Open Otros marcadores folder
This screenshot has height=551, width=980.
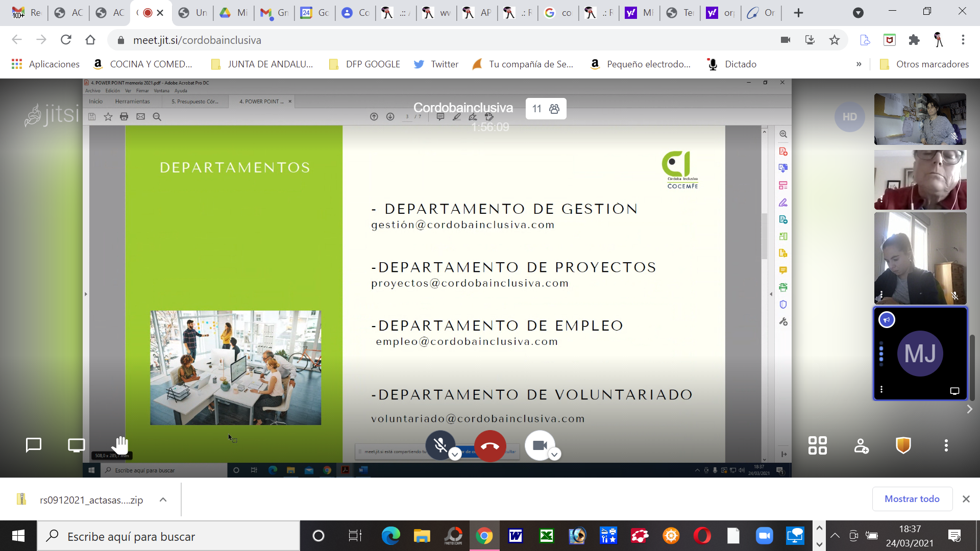[x=924, y=64]
